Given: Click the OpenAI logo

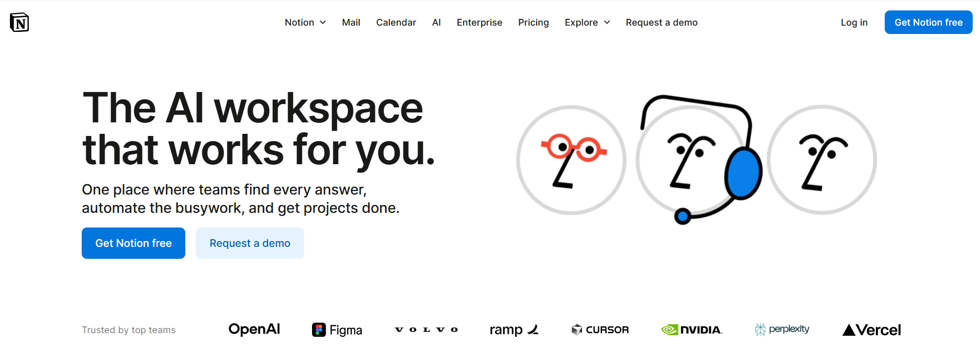Looking at the screenshot, I should pos(254,329).
